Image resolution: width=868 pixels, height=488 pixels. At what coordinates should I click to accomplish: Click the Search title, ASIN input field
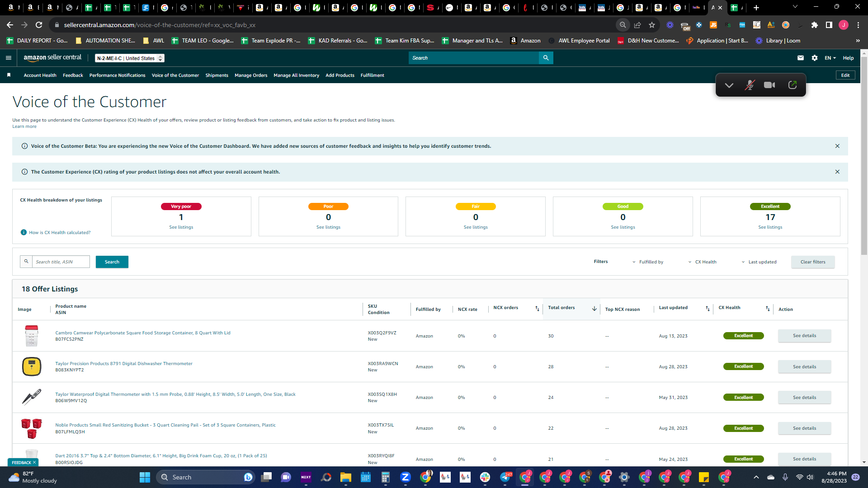[x=61, y=262]
